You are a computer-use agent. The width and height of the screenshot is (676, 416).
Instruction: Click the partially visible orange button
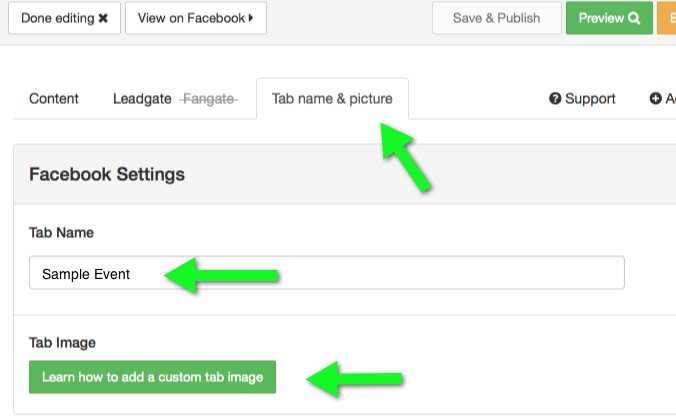[667, 18]
